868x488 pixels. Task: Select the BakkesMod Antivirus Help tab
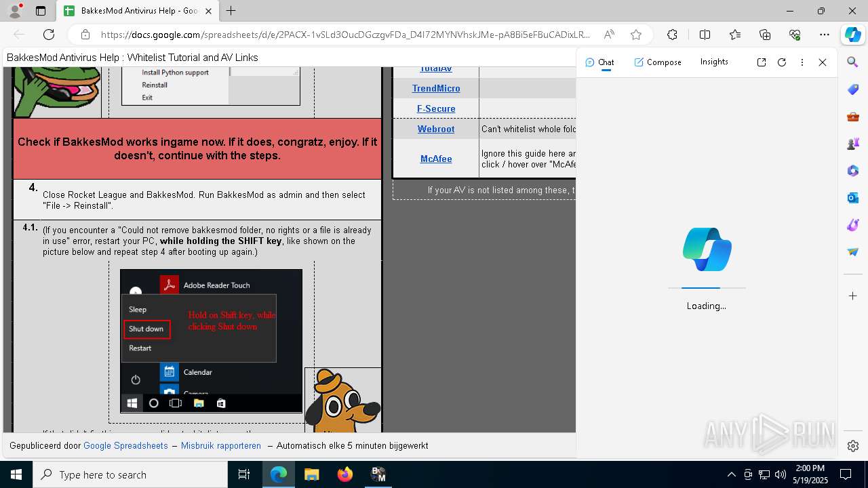[138, 11]
